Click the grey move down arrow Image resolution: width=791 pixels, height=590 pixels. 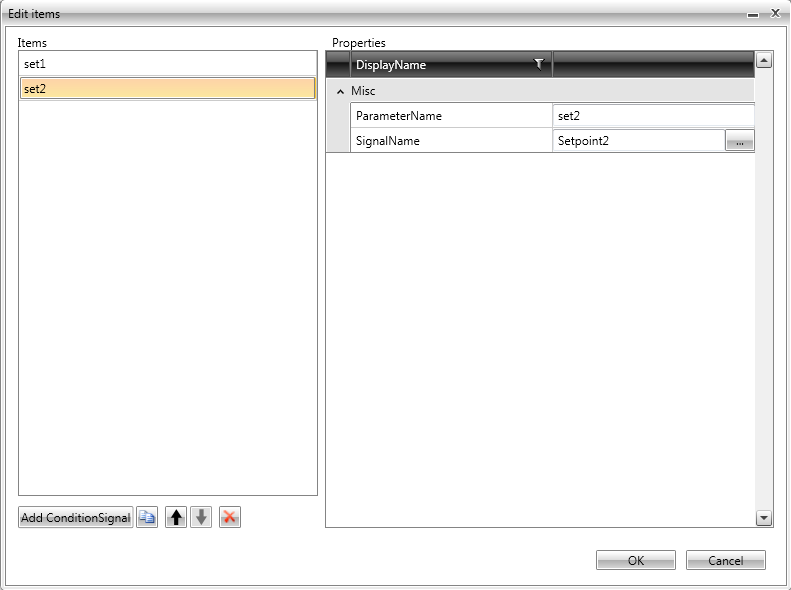pyautogui.click(x=202, y=517)
